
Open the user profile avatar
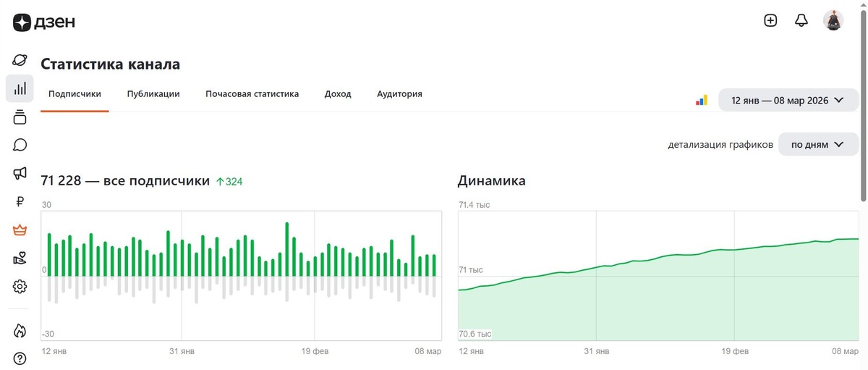point(833,20)
